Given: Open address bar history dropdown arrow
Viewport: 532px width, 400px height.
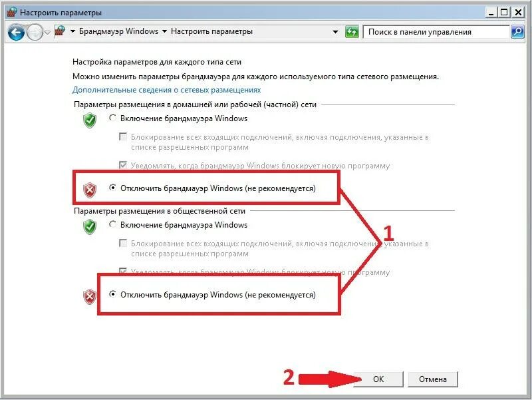Looking at the screenshot, I should pyautogui.click(x=335, y=32).
